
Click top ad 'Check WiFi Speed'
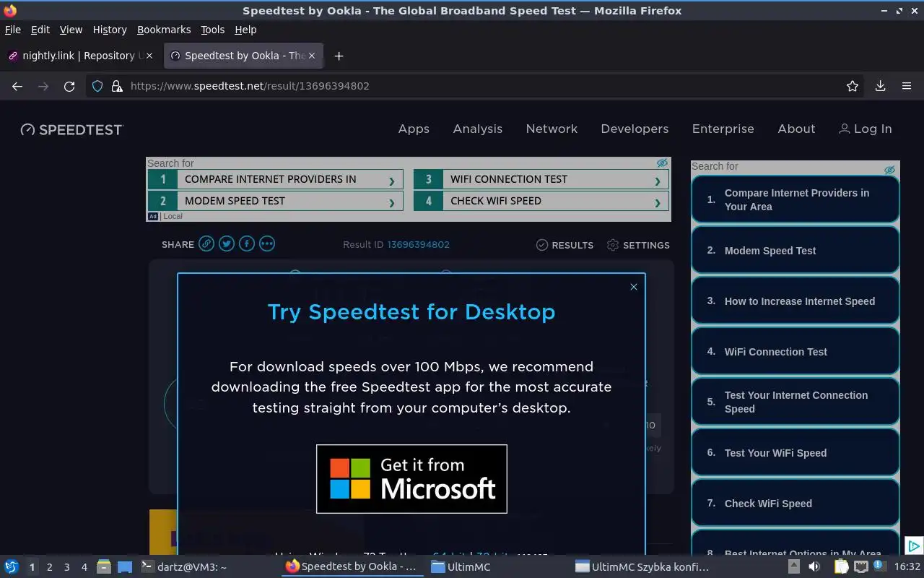pos(541,201)
